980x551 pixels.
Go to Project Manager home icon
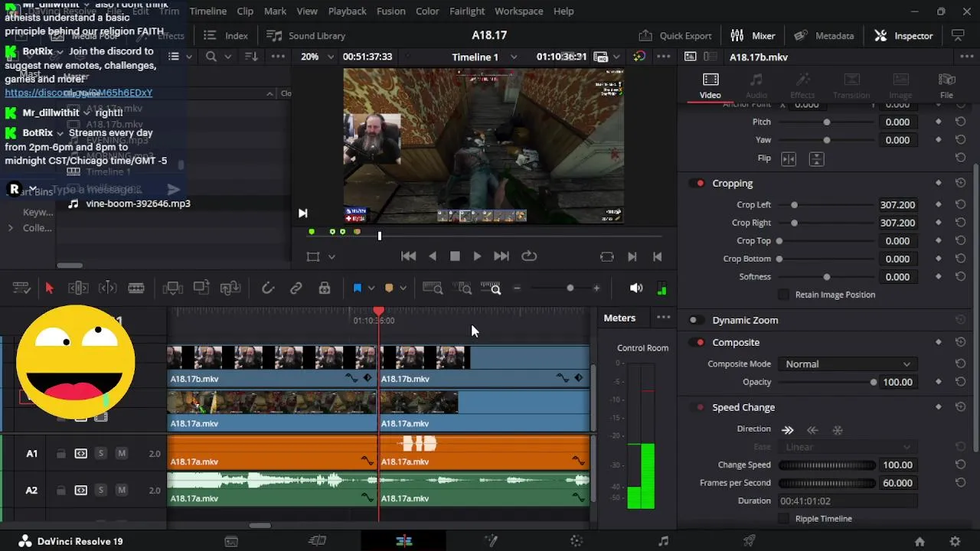(x=920, y=541)
